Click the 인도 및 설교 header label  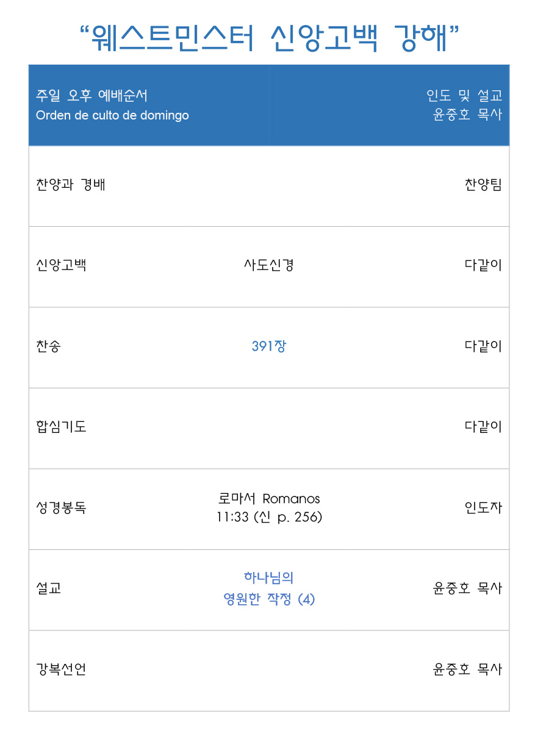465,96
